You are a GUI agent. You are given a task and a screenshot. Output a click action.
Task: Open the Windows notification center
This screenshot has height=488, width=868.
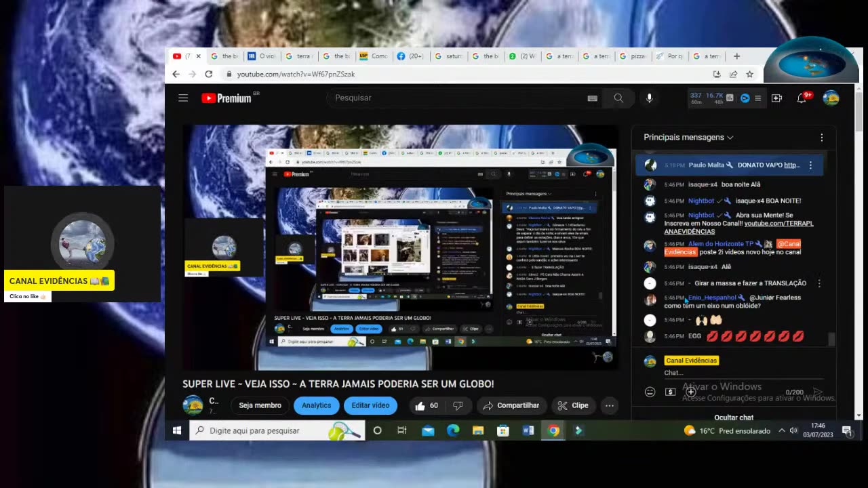pyautogui.click(x=847, y=430)
